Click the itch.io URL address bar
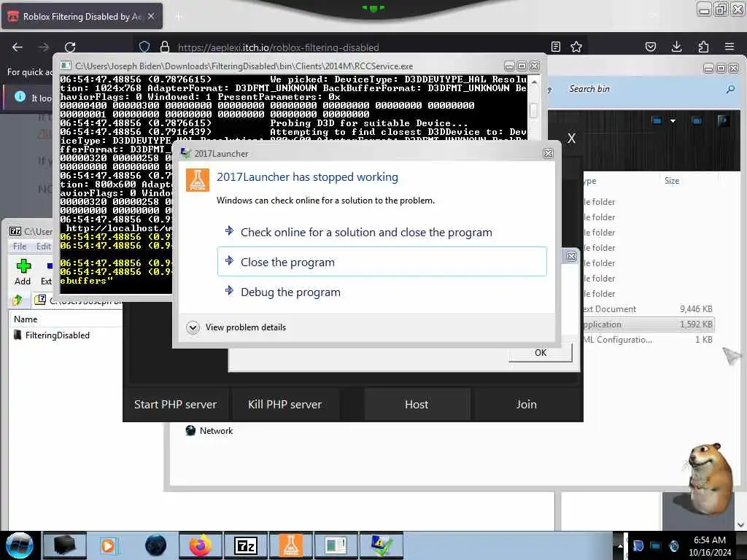Screen dimensions: 747x560 point(278,47)
